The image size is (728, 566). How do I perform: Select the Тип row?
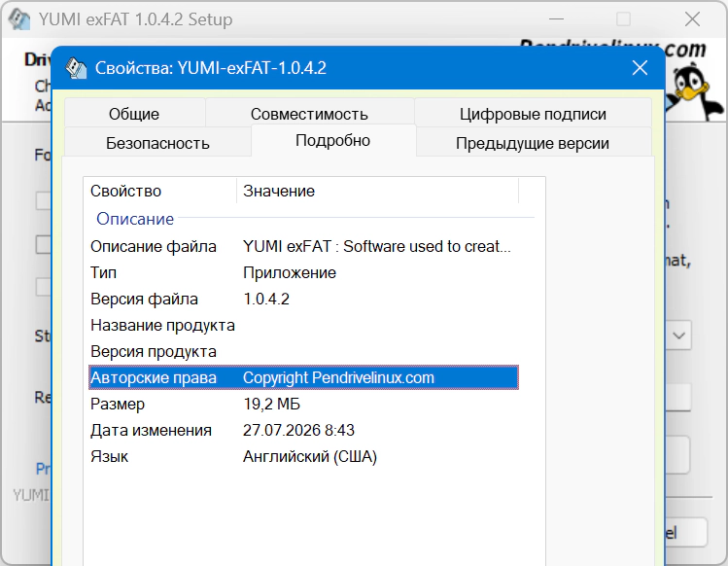(303, 272)
